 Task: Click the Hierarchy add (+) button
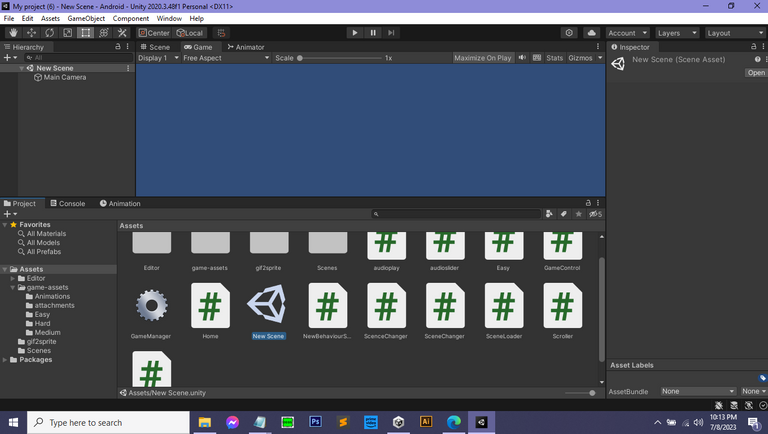click(x=10, y=58)
